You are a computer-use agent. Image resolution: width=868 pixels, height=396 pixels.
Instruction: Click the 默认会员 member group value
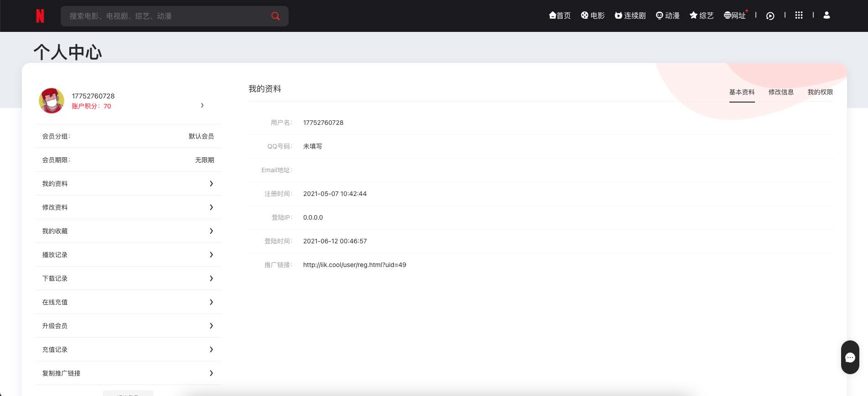pyautogui.click(x=201, y=136)
